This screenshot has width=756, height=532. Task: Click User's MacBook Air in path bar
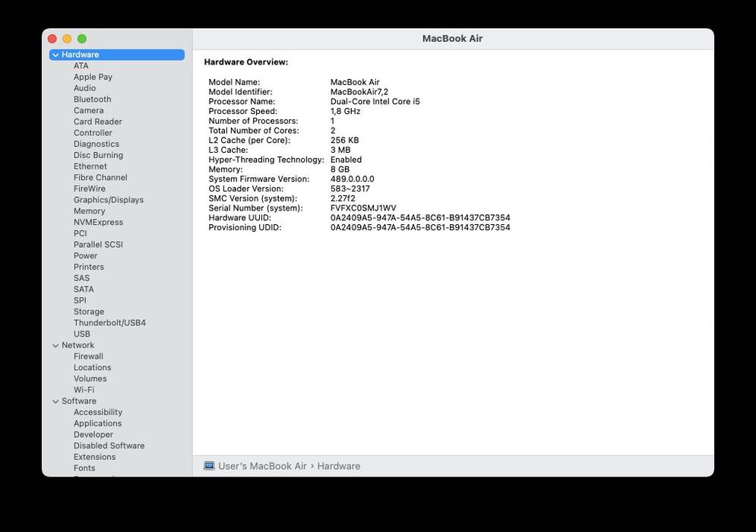click(262, 466)
